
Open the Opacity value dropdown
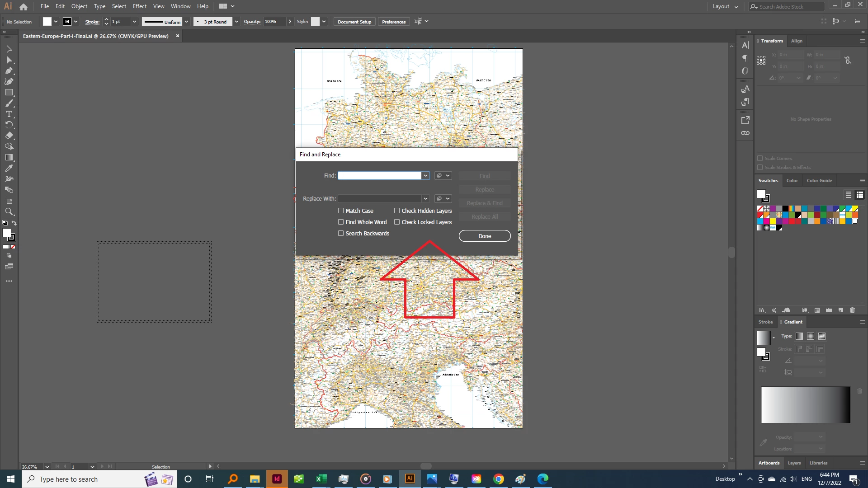(x=290, y=22)
